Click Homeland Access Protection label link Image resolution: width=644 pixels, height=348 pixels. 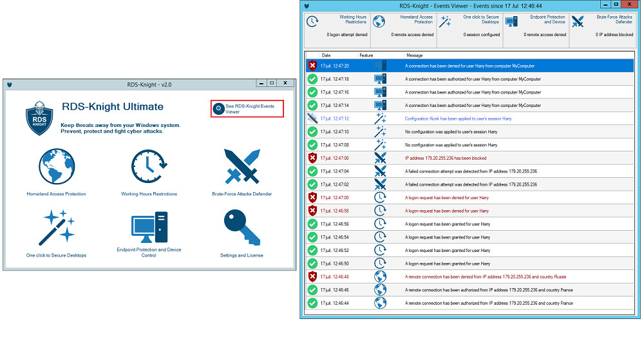56,194
